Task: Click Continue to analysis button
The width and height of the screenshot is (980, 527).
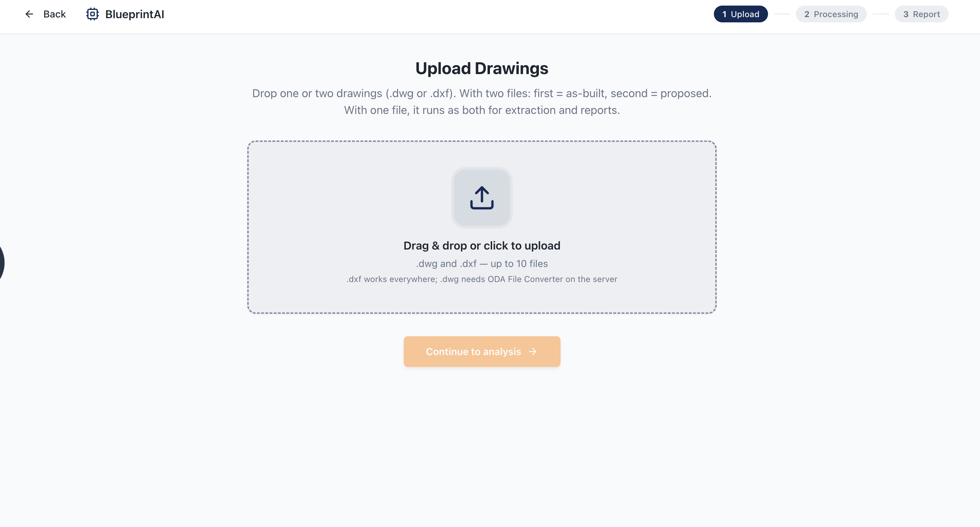Action: point(482,352)
